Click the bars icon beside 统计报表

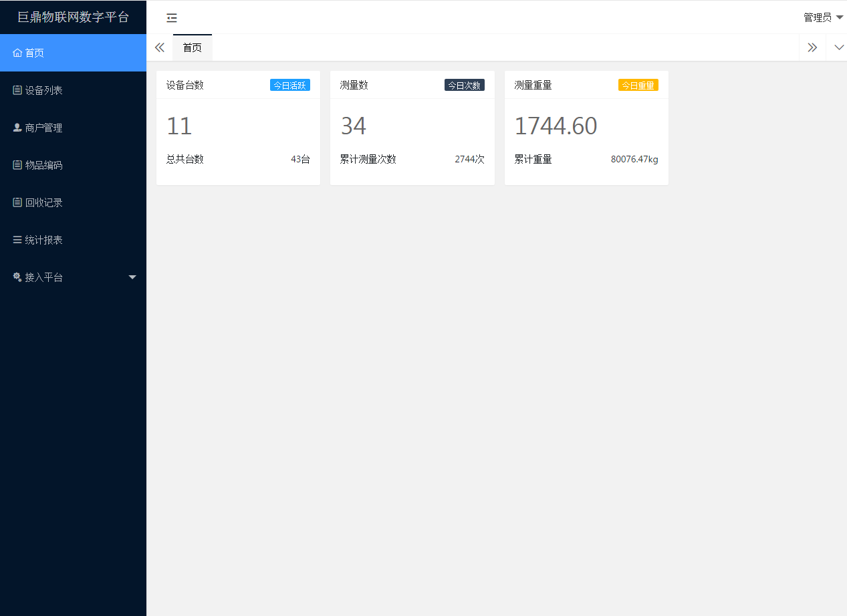pos(17,240)
